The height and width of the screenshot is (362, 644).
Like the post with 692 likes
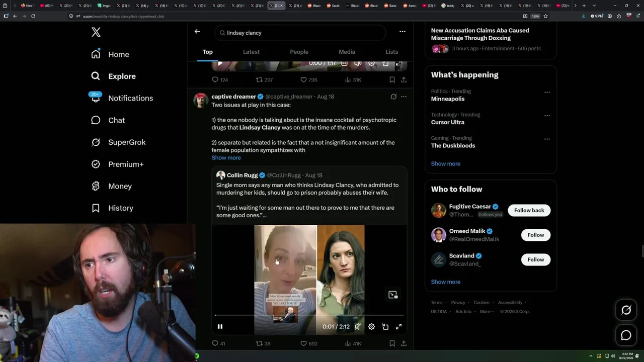(x=308, y=344)
